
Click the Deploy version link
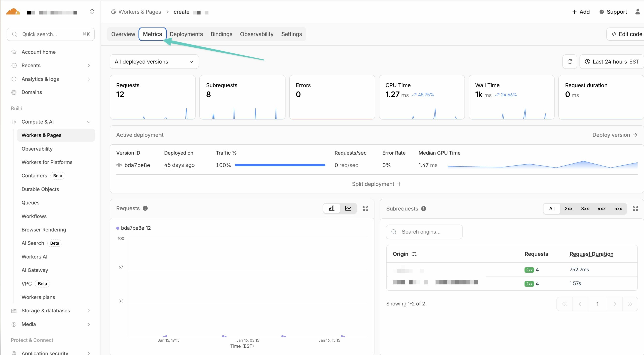615,135
